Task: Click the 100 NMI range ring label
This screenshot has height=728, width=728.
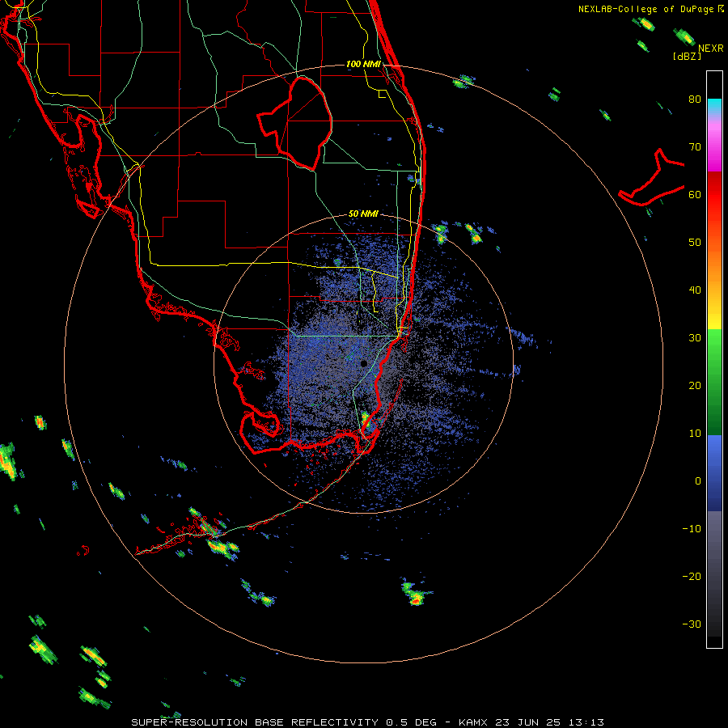Action: pyautogui.click(x=363, y=64)
